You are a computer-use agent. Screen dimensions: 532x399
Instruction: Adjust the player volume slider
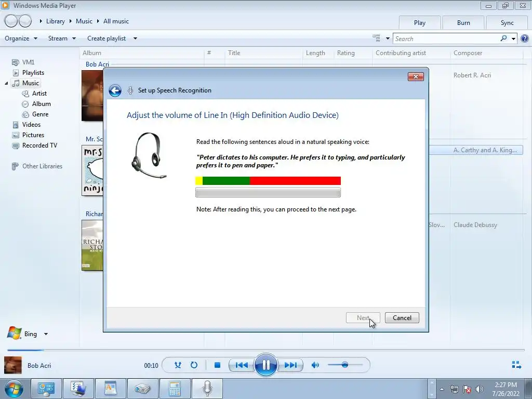[345, 365]
